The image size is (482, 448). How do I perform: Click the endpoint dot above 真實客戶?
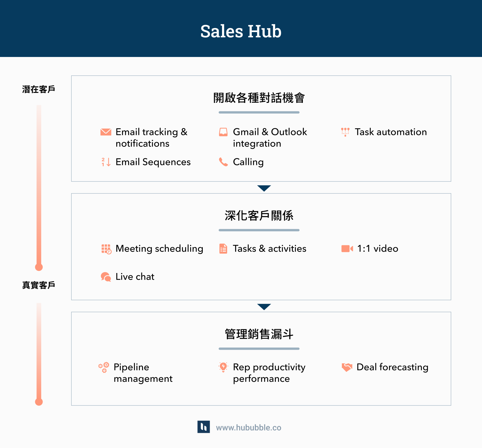pos(39,267)
